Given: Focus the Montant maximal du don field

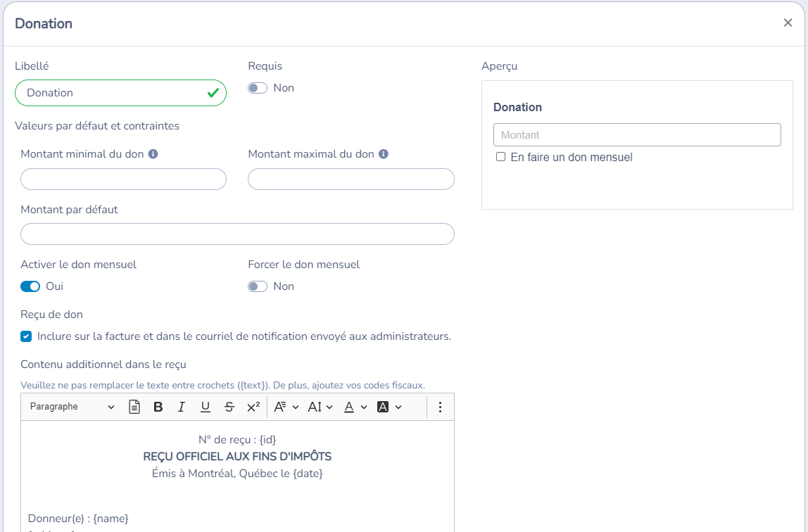Looking at the screenshot, I should 351,179.
